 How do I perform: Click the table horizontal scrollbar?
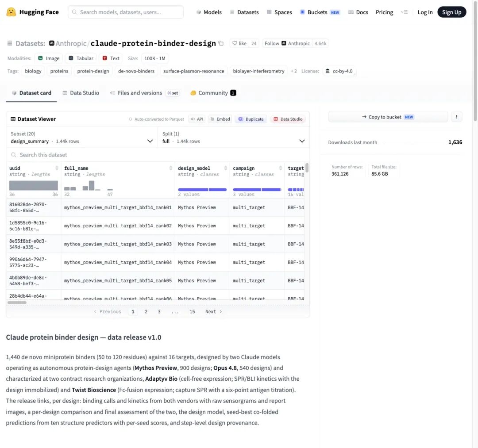17,302
